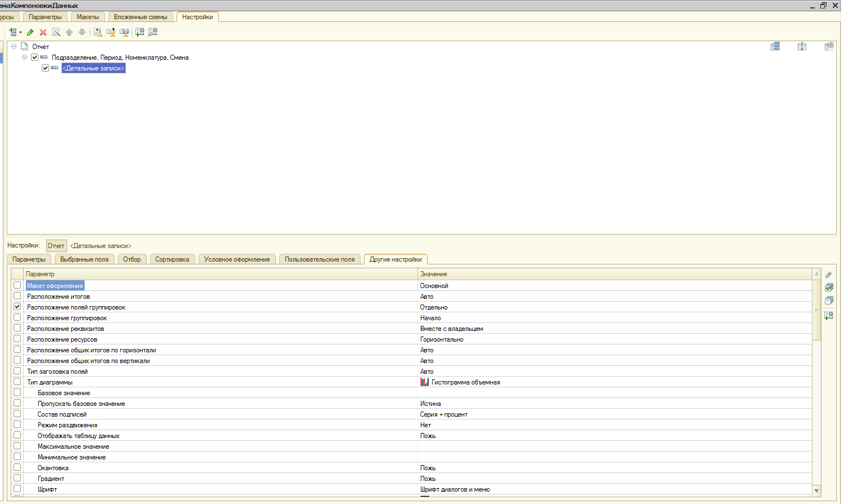The width and height of the screenshot is (848, 504).
Task: Collapse the Подразделение grouping node
Action: click(24, 58)
